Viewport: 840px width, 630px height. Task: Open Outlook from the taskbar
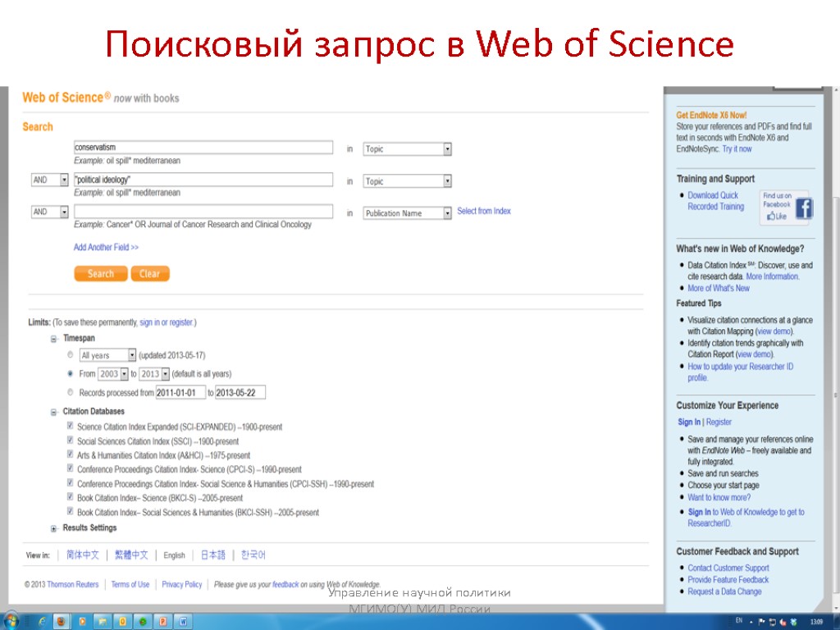pos(123,622)
